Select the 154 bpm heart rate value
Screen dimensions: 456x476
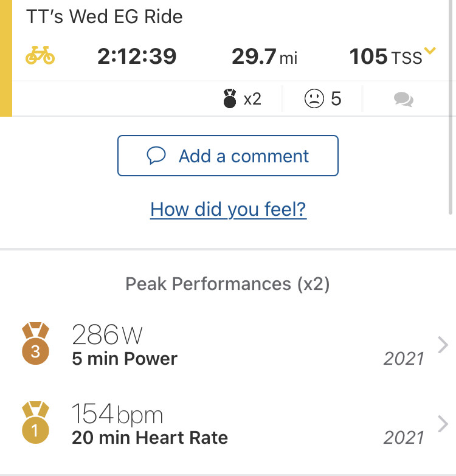[117, 415]
